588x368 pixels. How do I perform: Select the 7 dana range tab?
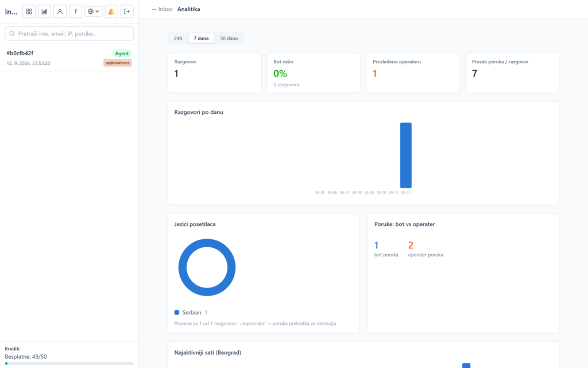201,39
